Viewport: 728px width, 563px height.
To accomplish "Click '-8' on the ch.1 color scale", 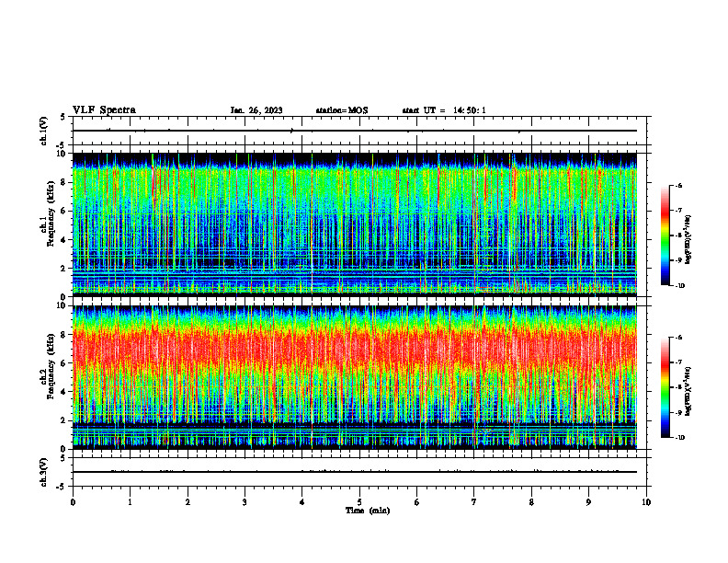I will tap(678, 236).
